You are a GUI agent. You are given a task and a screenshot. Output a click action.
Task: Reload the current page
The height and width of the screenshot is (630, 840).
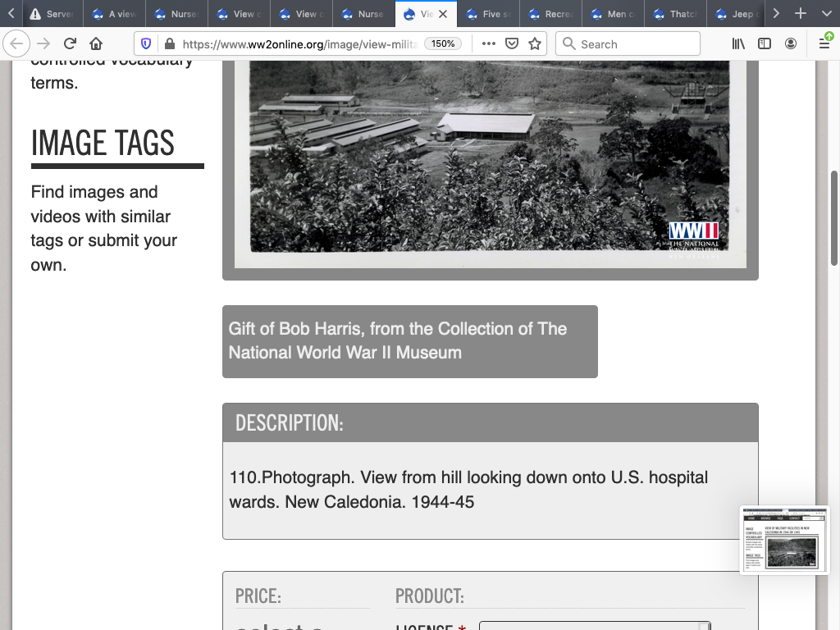[70, 43]
